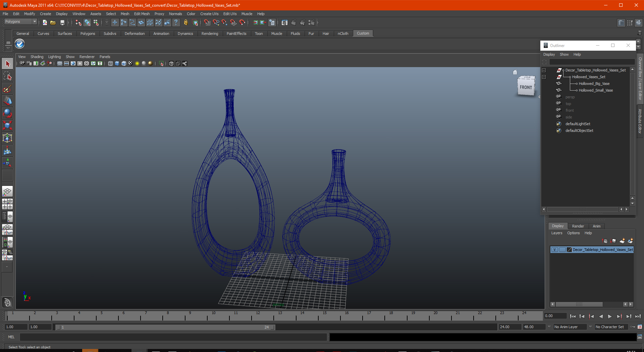Move selected layer down icon
This screenshot has width=644, height=352.
point(613,241)
